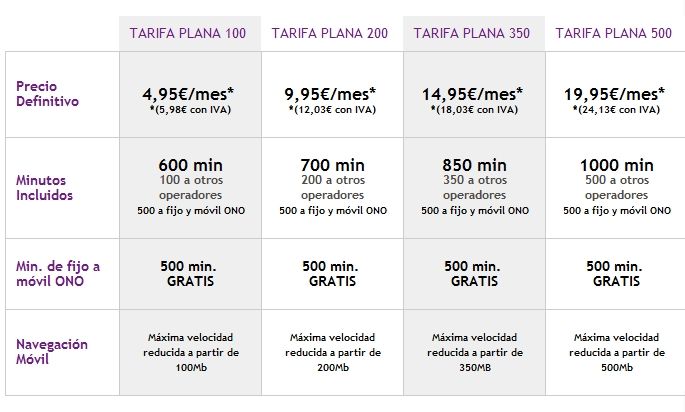This screenshot has height=412, width=685.
Task: Click the 14,95€/mes price
Action: tap(473, 94)
